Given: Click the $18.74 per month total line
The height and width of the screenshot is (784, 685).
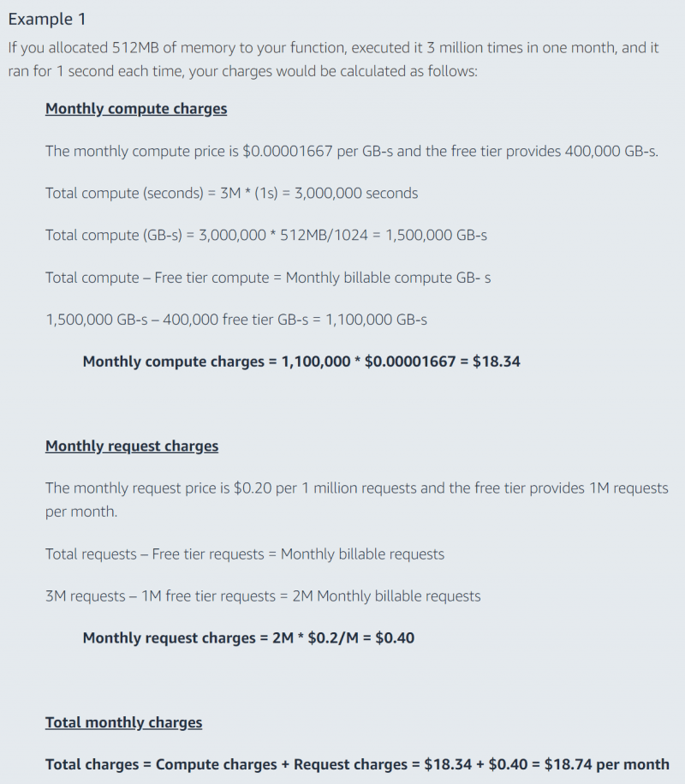Looking at the screenshot, I should click(x=357, y=764).
